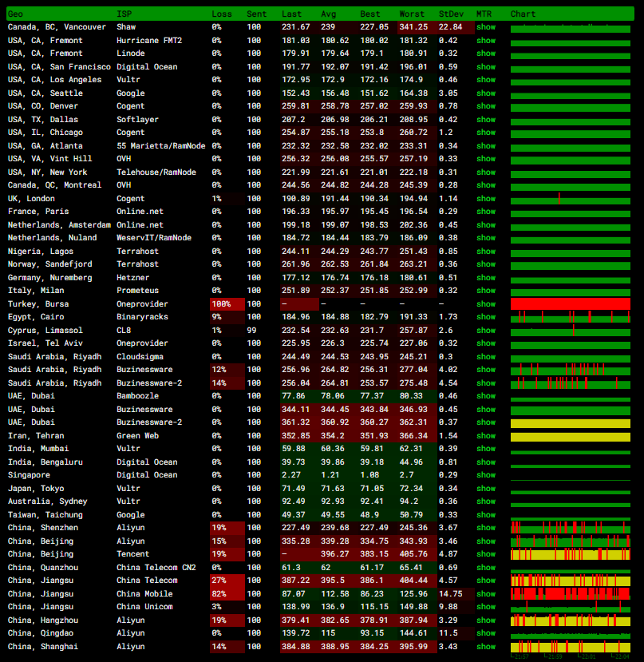
Task: Click StDev value 14.75 for China Mobile
Action: (450, 593)
